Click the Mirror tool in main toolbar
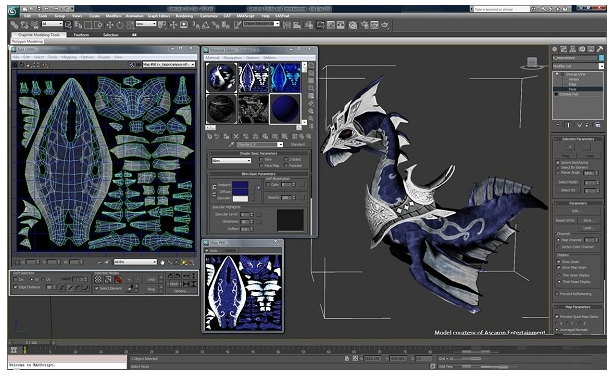The height and width of the screenshot is (377, 615). tap(287, 25)
